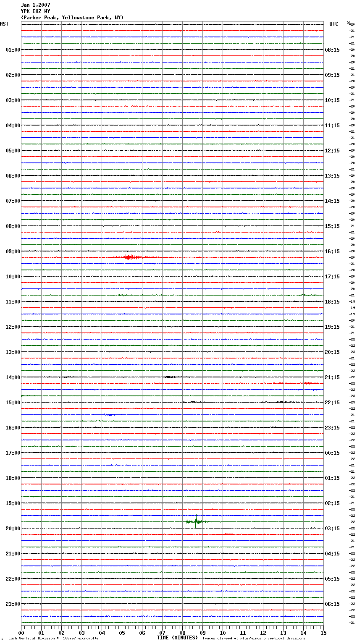Click the UTC '17:15' time label
Screen dimensions: 357x644
click(x=332, y=277)
